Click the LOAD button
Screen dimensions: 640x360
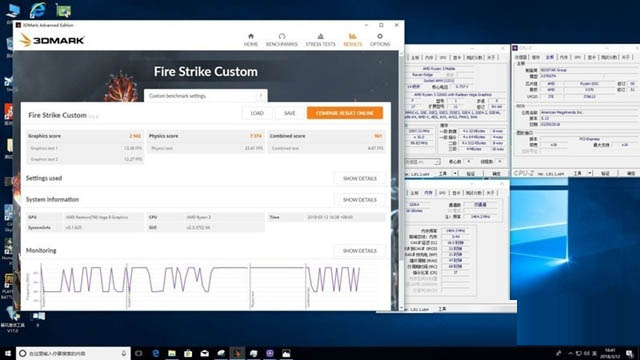[257, 113]
